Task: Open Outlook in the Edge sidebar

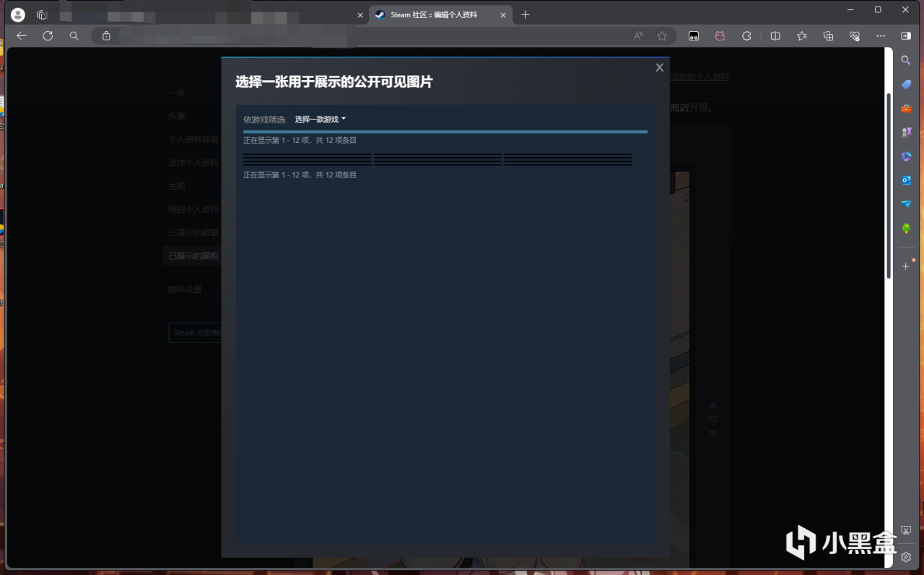Action: click(x=906, y=180)
